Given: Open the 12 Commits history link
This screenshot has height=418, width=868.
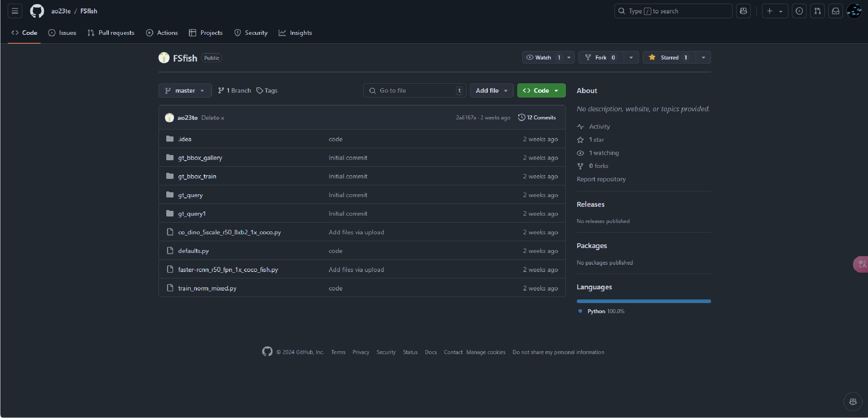Looking at the screenshot, I should point(537,118).
